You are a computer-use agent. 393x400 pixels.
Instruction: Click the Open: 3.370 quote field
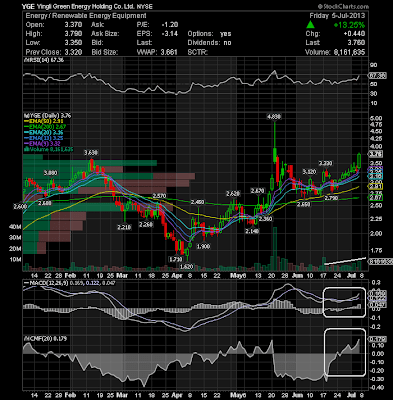[x=54, y=25]
